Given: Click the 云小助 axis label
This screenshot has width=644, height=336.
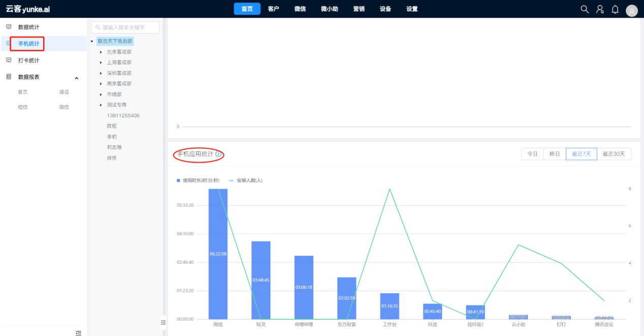Looking at the screenshot, I should (x=518, y=324).
